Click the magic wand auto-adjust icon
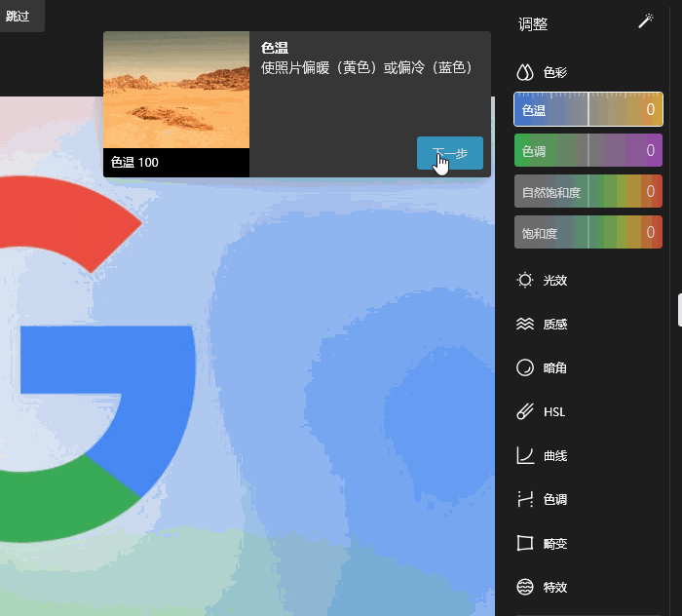The width and height of the screenshot is (682, 616). pyautogui.click(x=646, y=20)
